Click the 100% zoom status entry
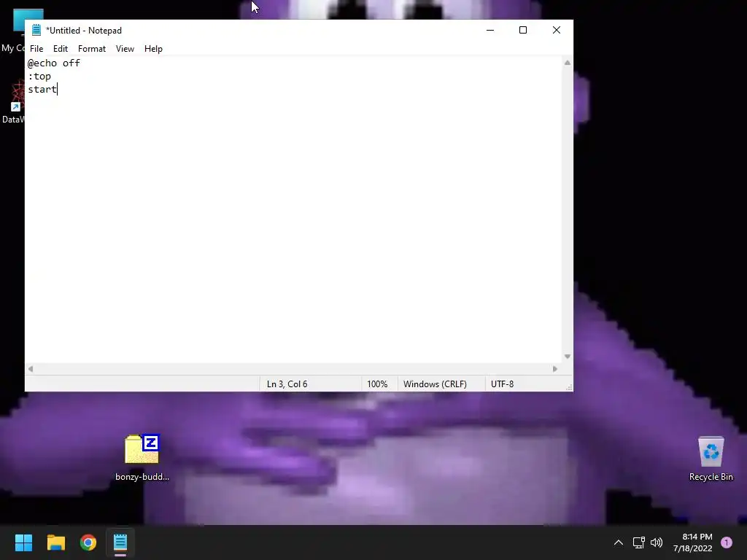747x560 pixels. [x=377, y=384]
